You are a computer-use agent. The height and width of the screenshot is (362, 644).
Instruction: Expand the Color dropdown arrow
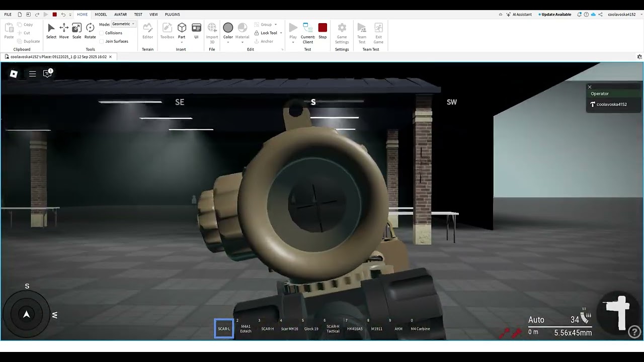coord(228,42)
